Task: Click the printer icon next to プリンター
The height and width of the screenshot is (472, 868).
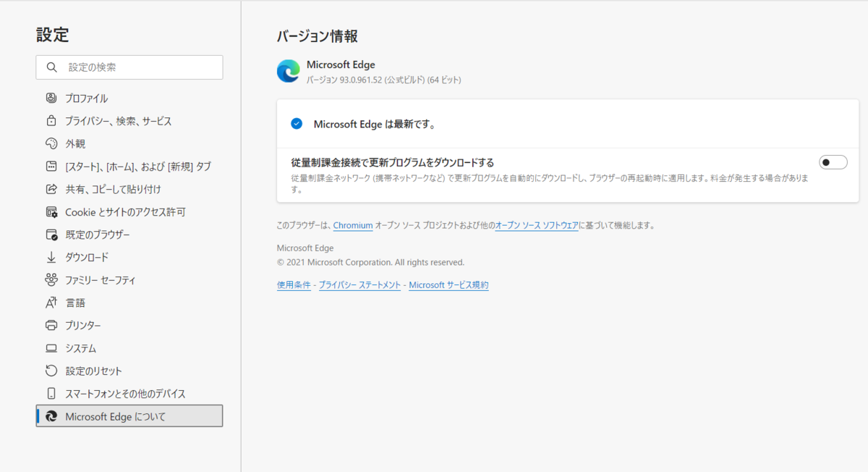Action: point(51,325)
